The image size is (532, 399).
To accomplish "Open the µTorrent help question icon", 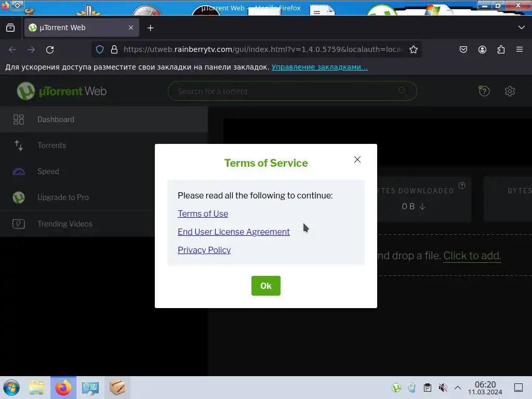I will coord(484,90).
